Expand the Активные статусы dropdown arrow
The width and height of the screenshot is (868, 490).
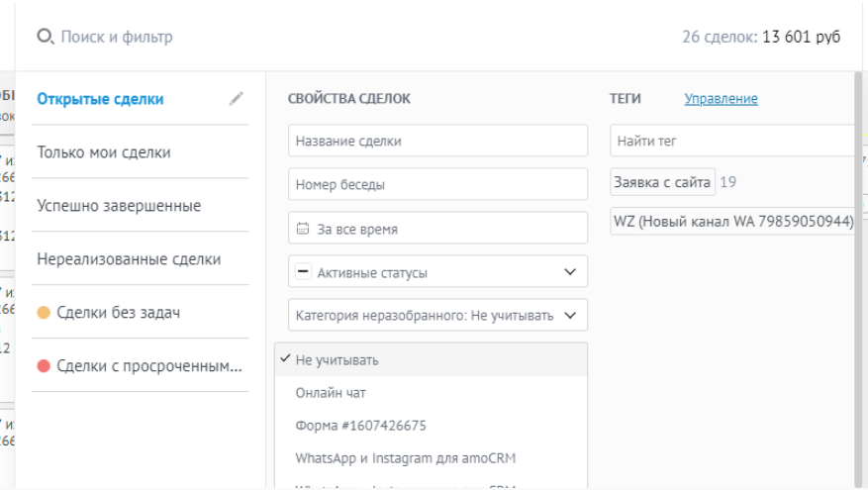(569, 272)
